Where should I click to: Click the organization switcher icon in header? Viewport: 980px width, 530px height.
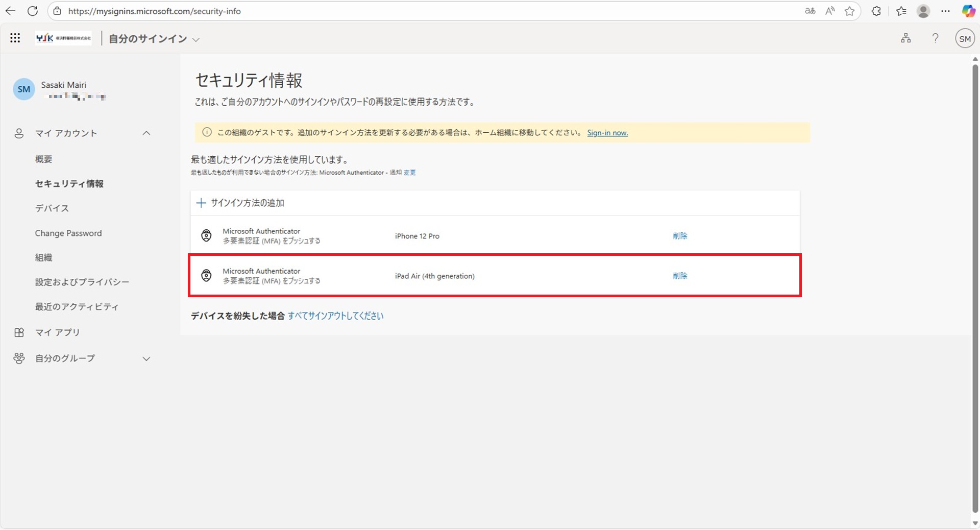[905, 38]
